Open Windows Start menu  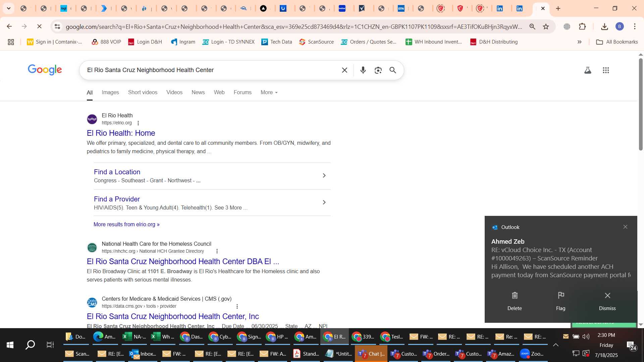click(x=10, y=345)
